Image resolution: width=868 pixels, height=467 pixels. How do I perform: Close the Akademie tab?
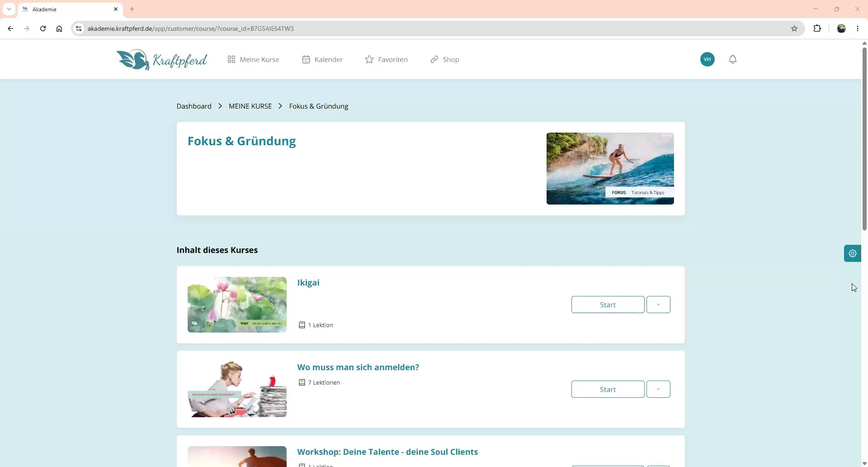[x=116, y=9]
